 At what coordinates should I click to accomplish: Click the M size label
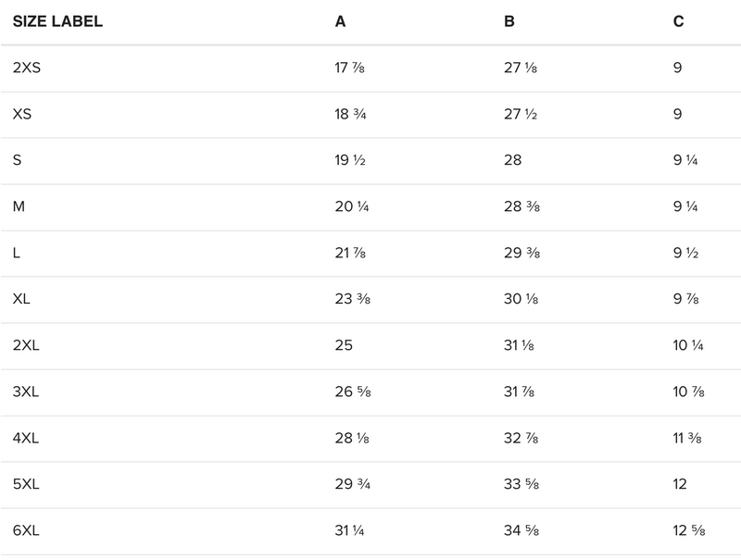point(19,206)
